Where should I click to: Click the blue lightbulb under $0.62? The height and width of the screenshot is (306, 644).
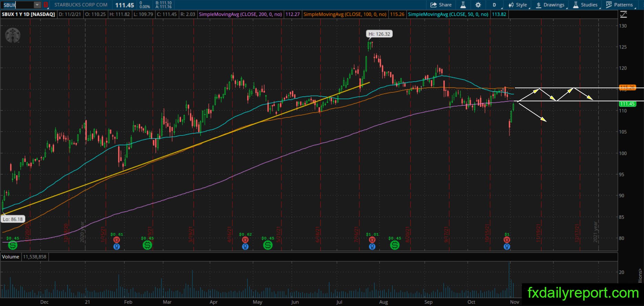(x=245, y=247)
